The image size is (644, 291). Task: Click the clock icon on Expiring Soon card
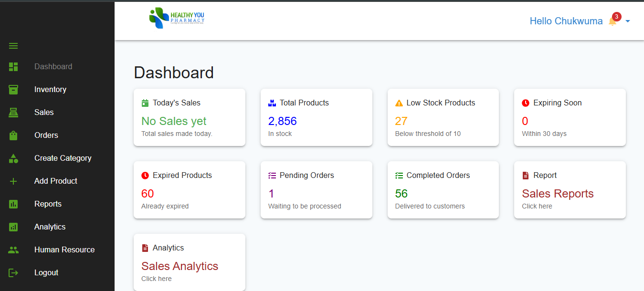click(526, 103)
